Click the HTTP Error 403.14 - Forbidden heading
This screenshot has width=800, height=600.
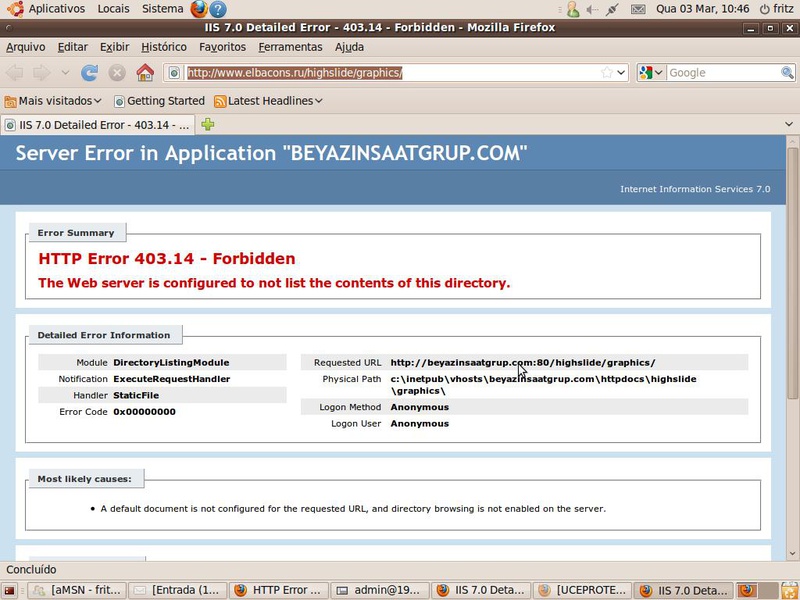point(167,259)
